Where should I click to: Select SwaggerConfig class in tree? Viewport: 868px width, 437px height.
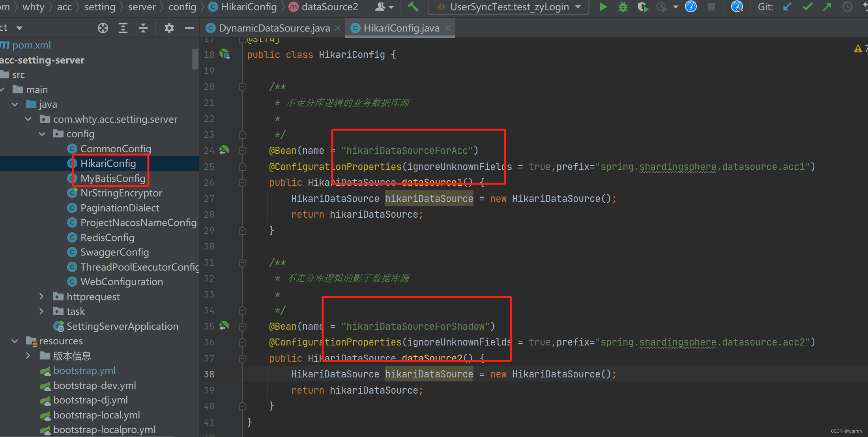108,252
